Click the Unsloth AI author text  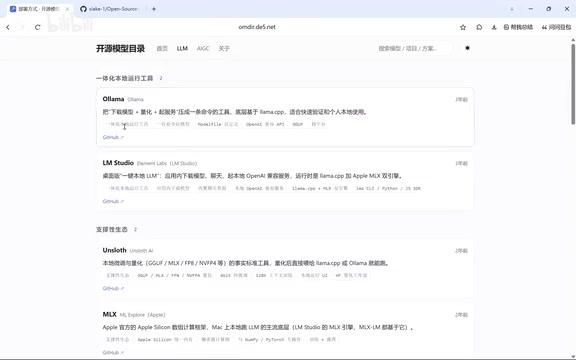point(141,251)
